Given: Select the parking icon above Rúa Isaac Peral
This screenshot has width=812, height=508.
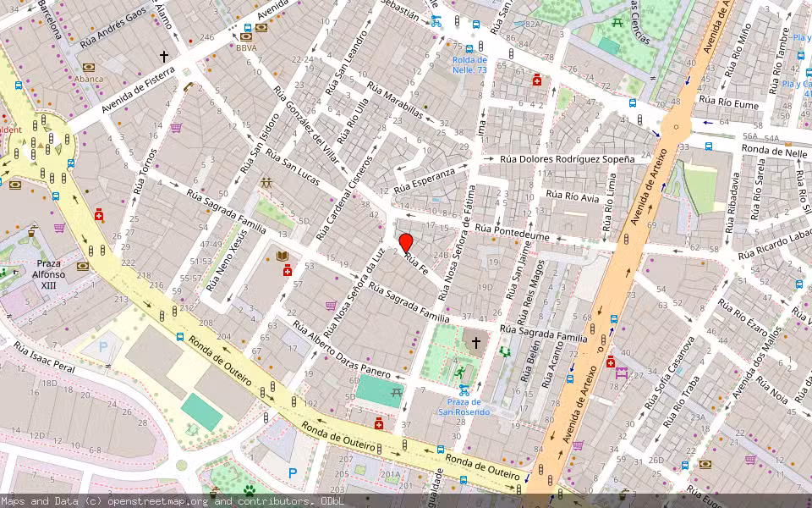Looking at the screenshot, I should [x=103, y=347].
